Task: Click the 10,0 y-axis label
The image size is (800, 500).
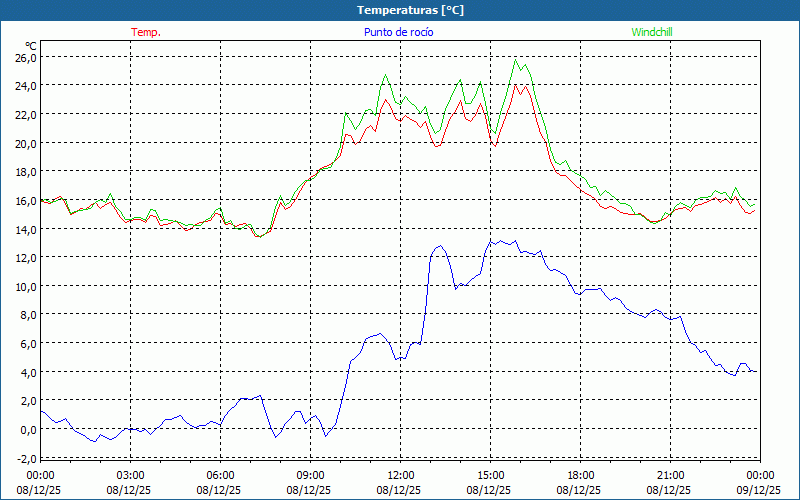Action: click(x=26, y=286)
